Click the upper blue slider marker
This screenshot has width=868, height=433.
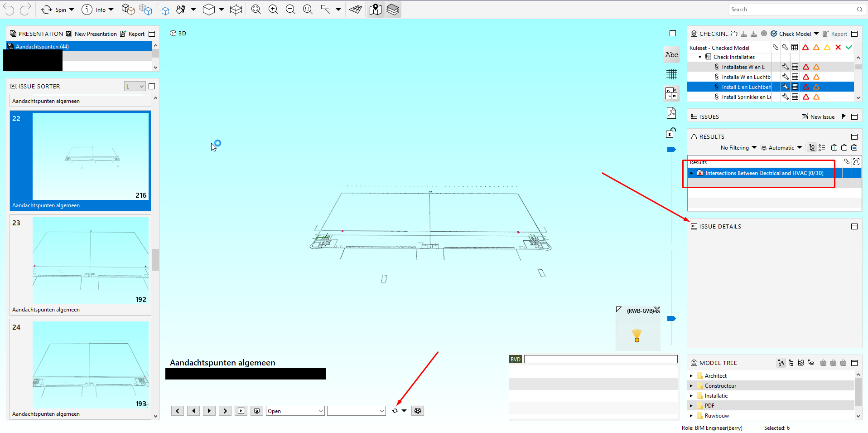[671, 149]
